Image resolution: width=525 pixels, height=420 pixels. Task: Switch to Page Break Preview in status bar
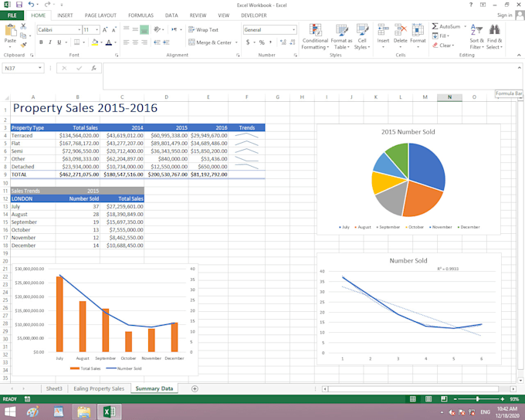444,399
